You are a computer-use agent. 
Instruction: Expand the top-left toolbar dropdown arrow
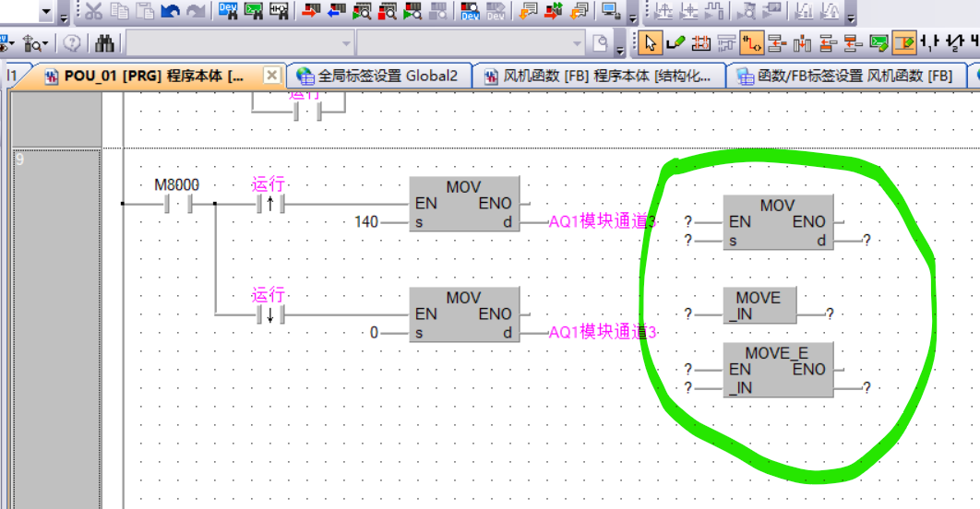47,13
